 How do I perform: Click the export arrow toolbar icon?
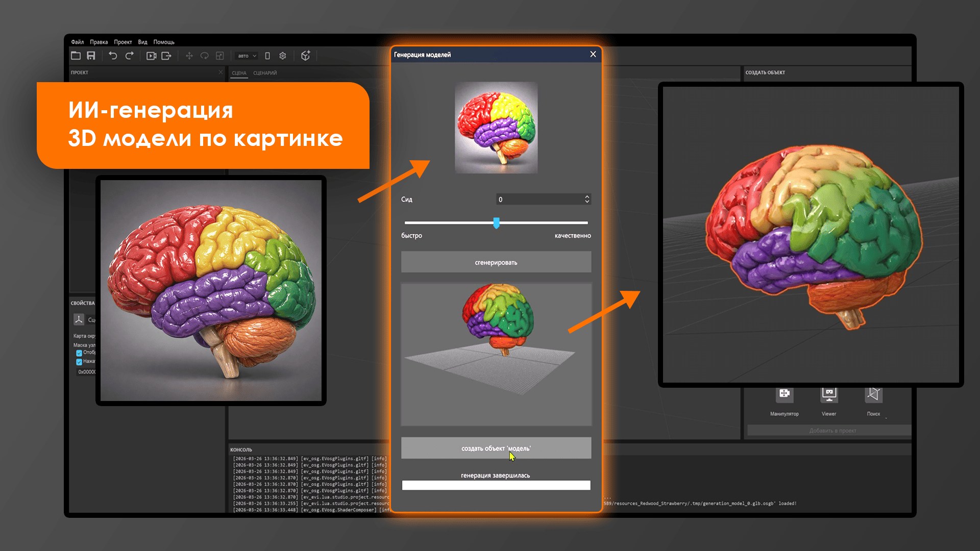[166, 56]
